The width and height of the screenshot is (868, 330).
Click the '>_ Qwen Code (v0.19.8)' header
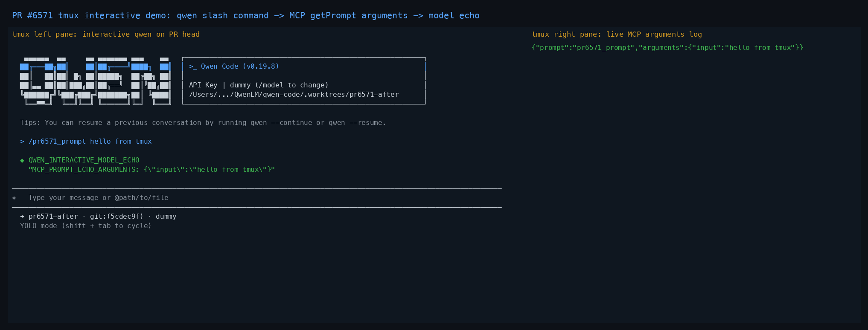coord(234,67)
